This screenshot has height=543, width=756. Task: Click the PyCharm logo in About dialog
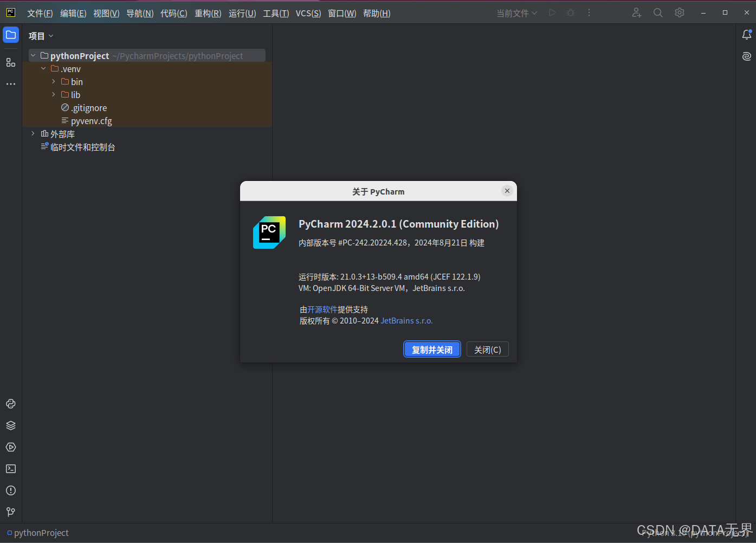[269, 232]
